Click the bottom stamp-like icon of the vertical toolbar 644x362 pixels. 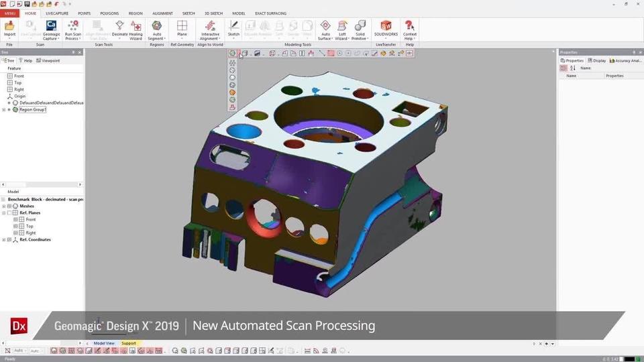pos(232,107)
